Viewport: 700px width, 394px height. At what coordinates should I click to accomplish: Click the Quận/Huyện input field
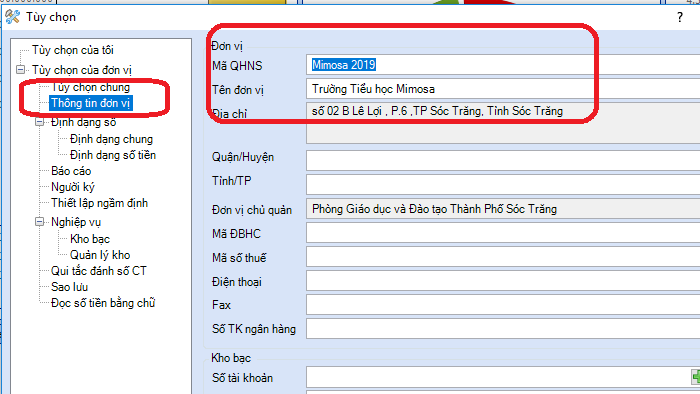point(503,160)
